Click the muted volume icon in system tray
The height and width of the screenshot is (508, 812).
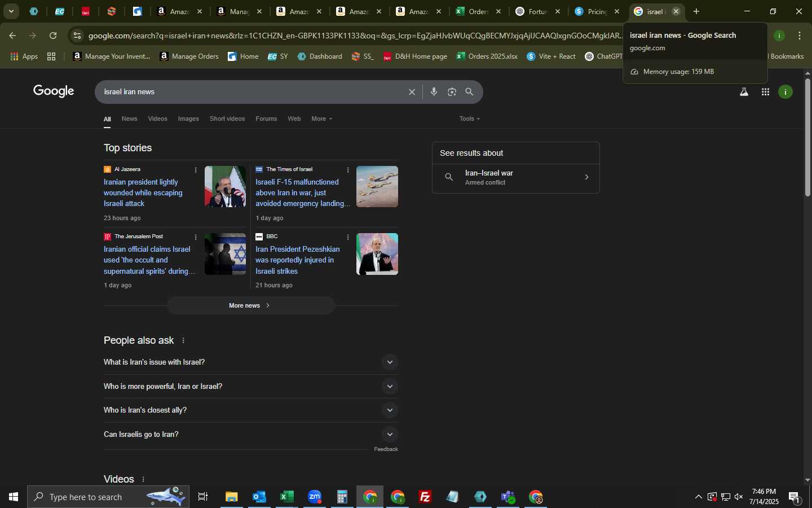tap(739, 497)
